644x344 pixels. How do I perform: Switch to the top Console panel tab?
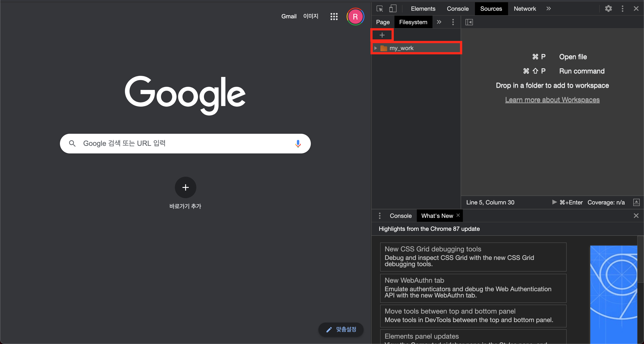pos(458,9)
